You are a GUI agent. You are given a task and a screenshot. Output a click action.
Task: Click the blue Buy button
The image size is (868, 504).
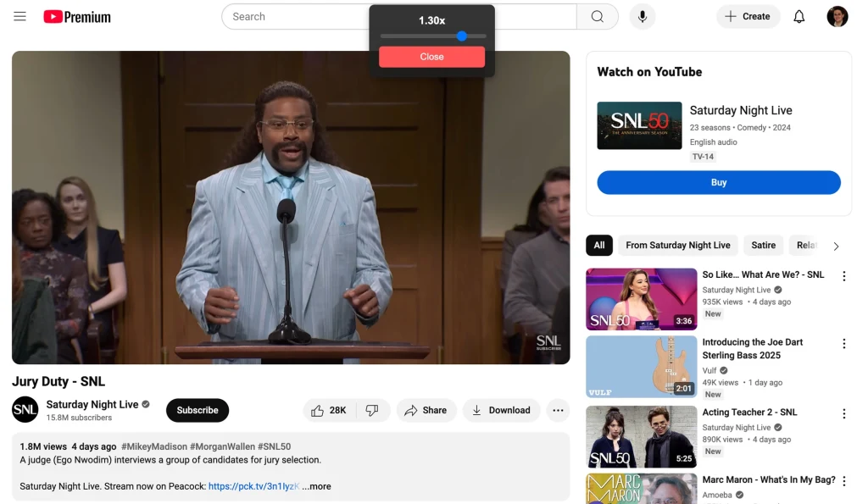tap(718, 182)
